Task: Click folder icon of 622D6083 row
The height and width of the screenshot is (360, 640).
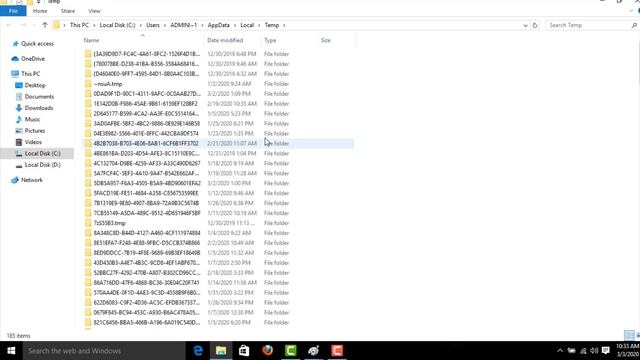Action: pyautogui.click(x=88, y=302)
